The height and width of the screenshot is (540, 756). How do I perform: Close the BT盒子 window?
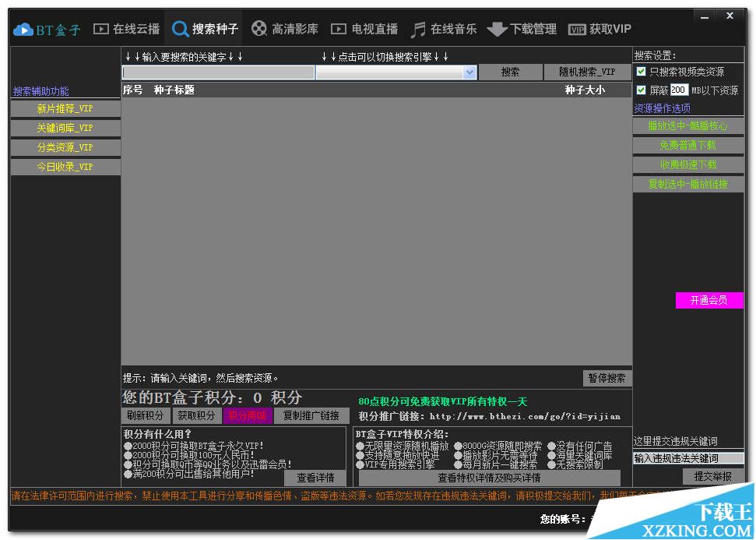730,16
